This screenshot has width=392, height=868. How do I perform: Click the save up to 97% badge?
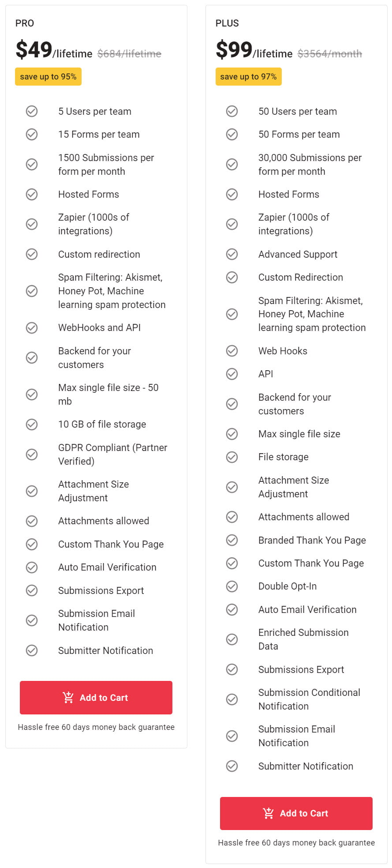click(x=248, y=76)
